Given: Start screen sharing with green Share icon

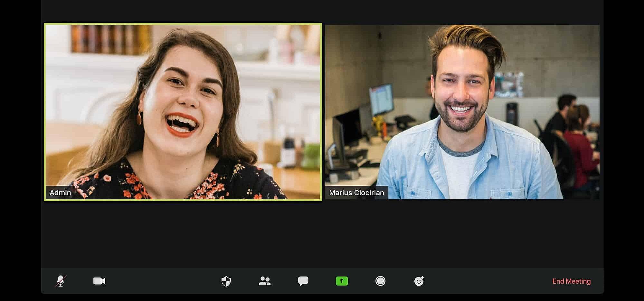Looking at the screenshot, I should (342, 281).
